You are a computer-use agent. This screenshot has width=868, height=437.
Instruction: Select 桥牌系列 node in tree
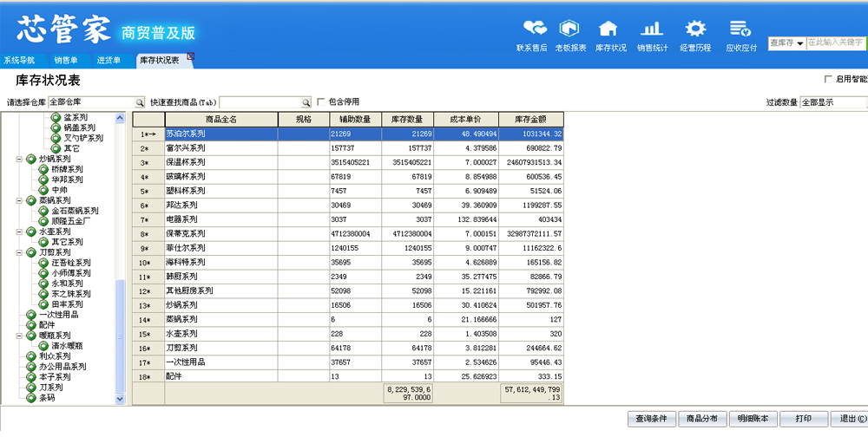[x=67, y=169]
